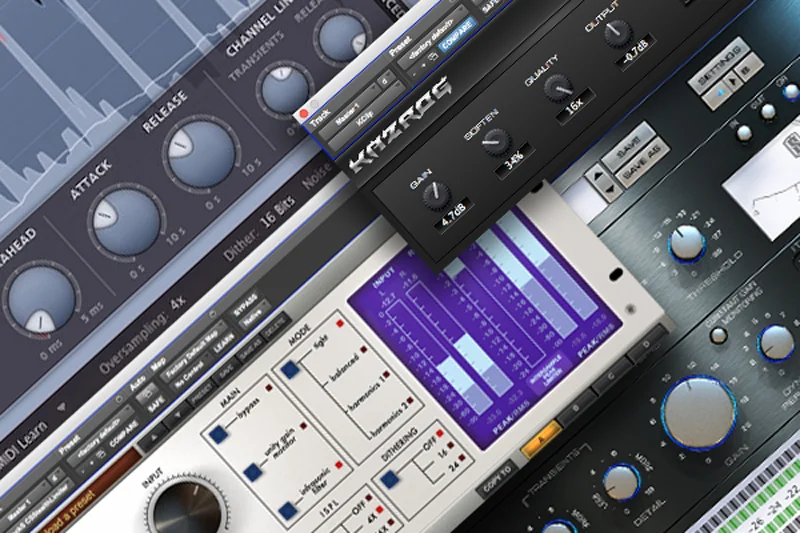Close the KClip plugin window
This screenshot has height=533, width=800.
click(x=303, y=113)
